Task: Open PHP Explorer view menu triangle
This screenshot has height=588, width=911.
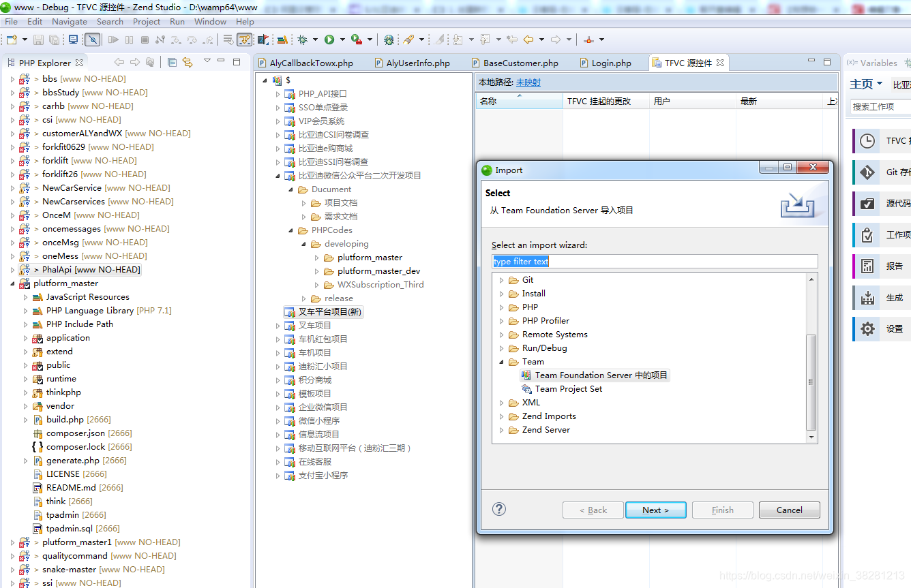Action: tap(207, 61)
